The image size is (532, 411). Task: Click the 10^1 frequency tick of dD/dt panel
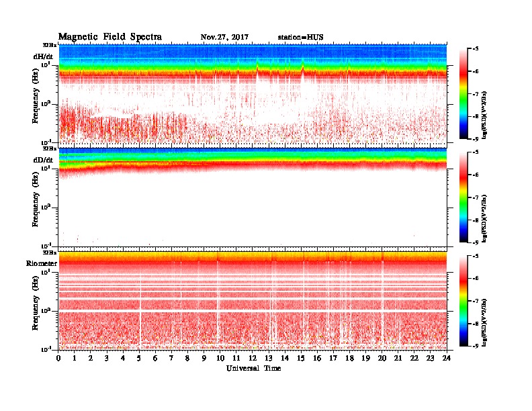[46, 169]
